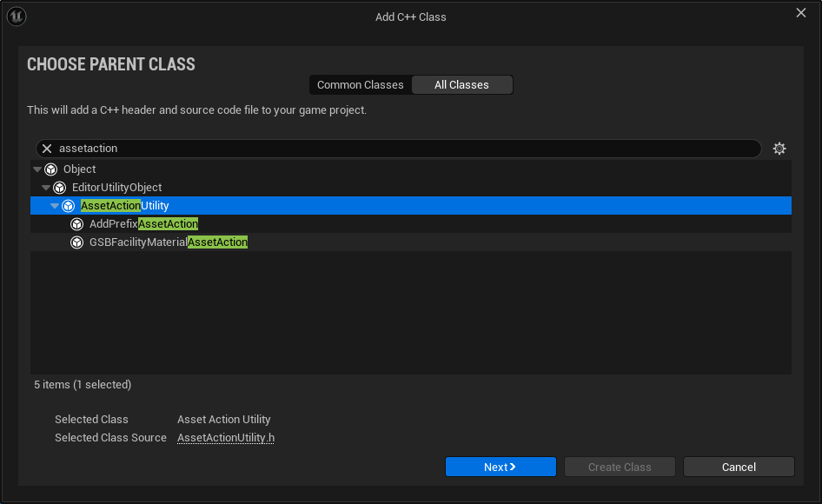Click the EditorUtilityObject class icon
Viewport: 822px width, 504px height.
(x=60, y=188)
